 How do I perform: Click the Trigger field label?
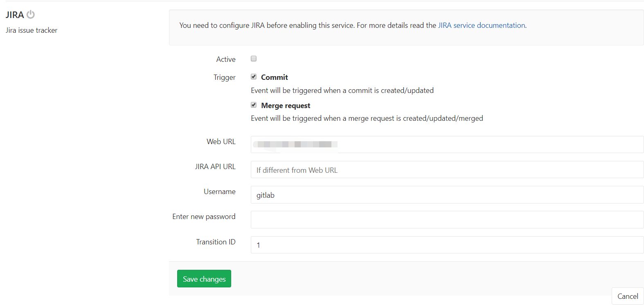[224, 77]
